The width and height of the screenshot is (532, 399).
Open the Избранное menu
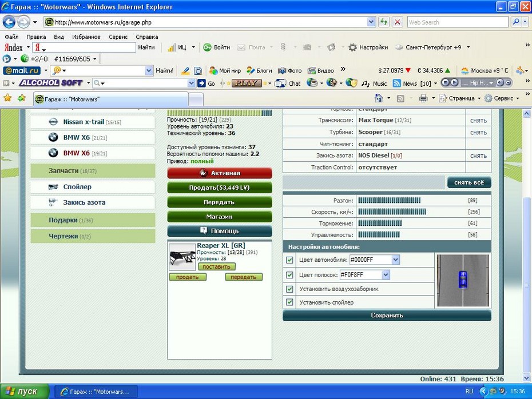(x=86, y=37)
